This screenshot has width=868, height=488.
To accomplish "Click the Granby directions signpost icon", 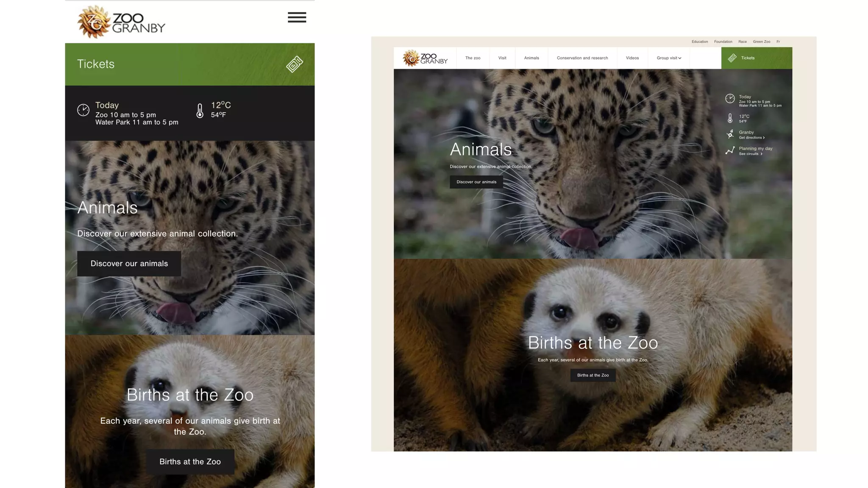I will [x=730, y=134].
